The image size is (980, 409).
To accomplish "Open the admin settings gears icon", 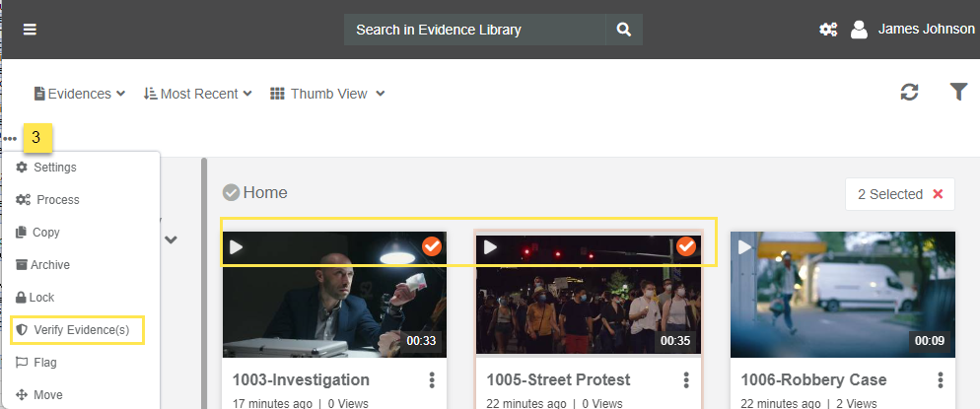I will click(x=828, y=30).
